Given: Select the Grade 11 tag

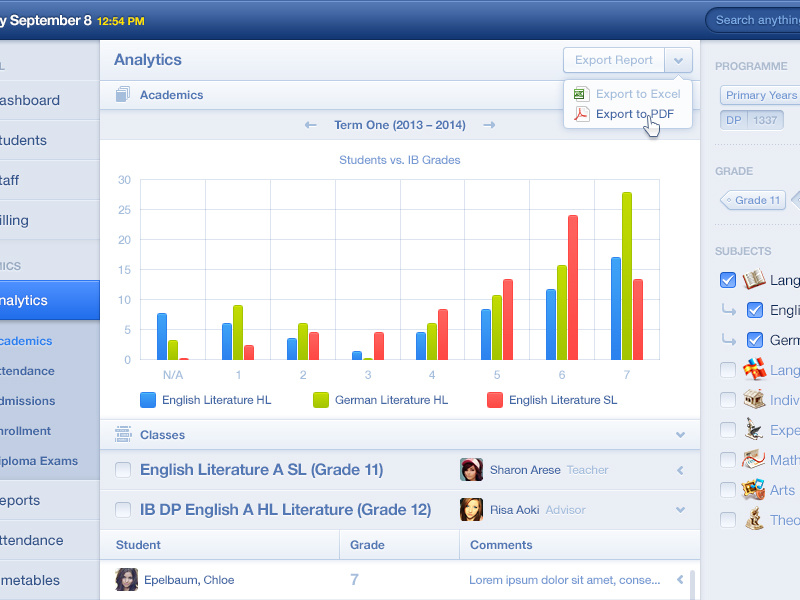Looking at the screenshot, I should 753,200.
